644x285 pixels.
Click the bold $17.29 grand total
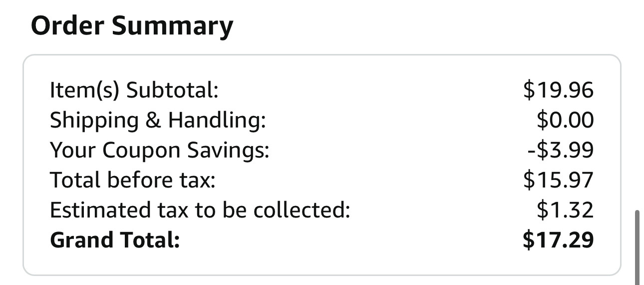click(x=559, y=240)
